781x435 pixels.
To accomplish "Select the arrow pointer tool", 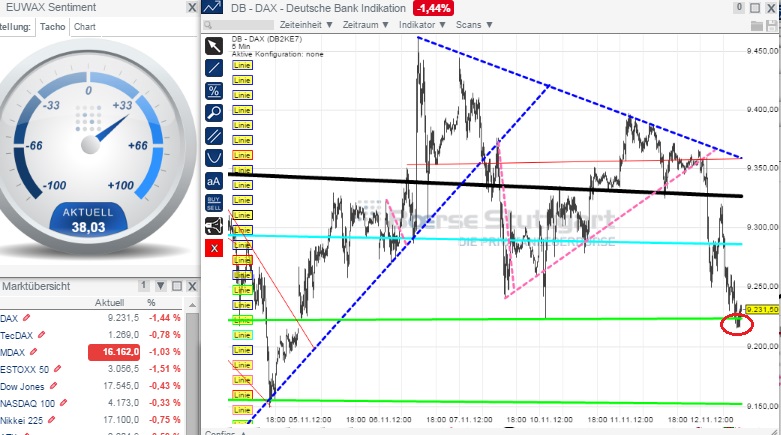I will 214,46.
